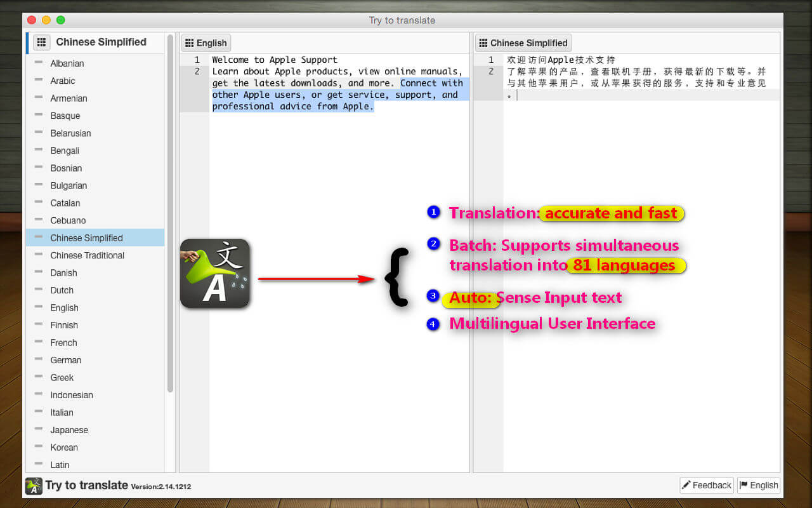Click the dash icon next to Albanian
Image resolution: width=812 pixels, height=508 pixels.
(x=39, y=62)
